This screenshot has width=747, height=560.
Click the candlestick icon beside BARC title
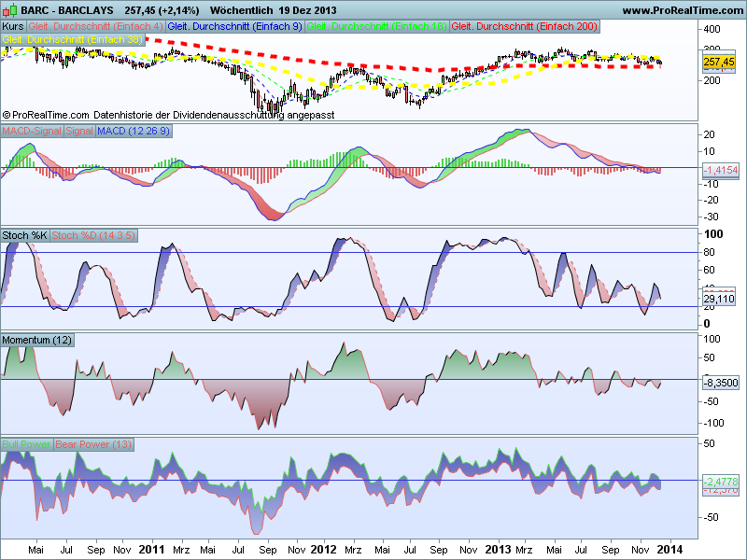tap(10, 9)
